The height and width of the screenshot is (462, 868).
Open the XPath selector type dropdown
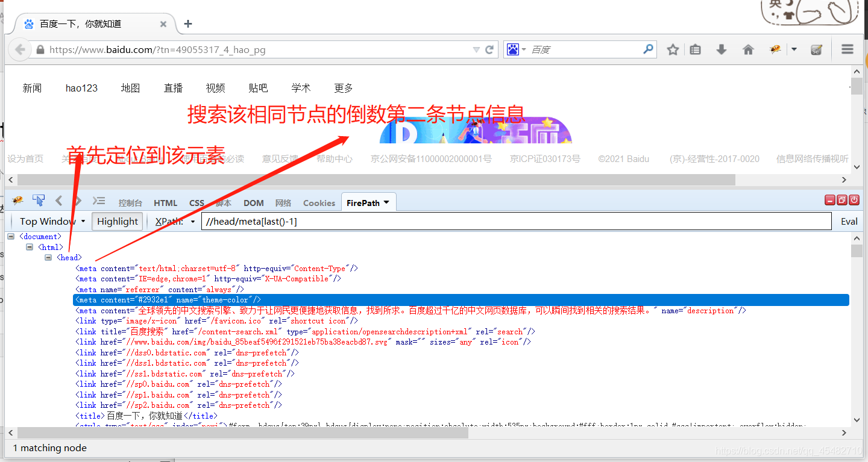(193, 222)
